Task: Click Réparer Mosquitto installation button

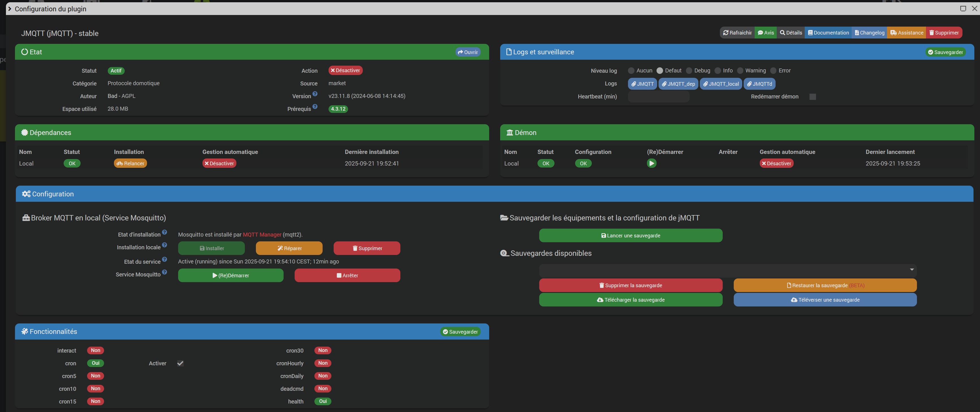Action: [x=289, y=248]
